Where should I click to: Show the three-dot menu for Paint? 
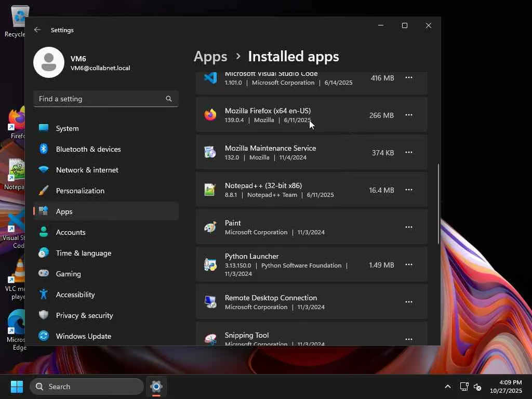(409, 228)
